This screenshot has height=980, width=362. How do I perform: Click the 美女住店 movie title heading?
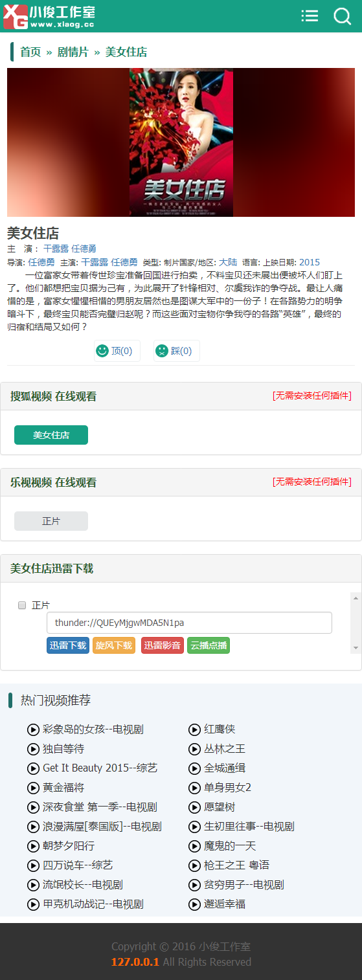pyautogui.click(x=33, y=233)
